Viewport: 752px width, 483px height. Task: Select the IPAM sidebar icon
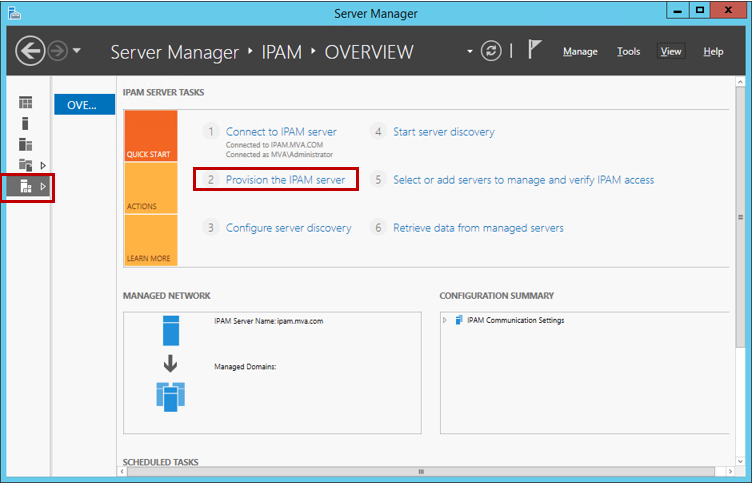(x=25, y=186)
